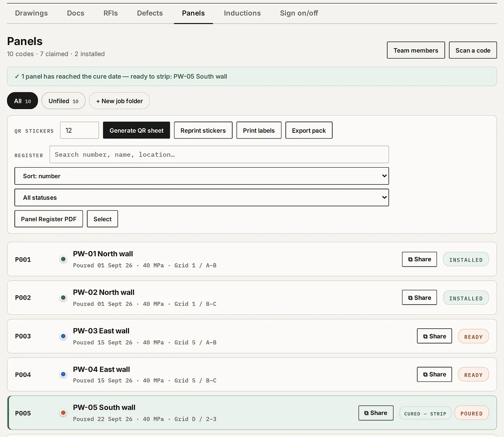Focus the register search field
This screenshot has height=437, width=504.
coord(219,154)
